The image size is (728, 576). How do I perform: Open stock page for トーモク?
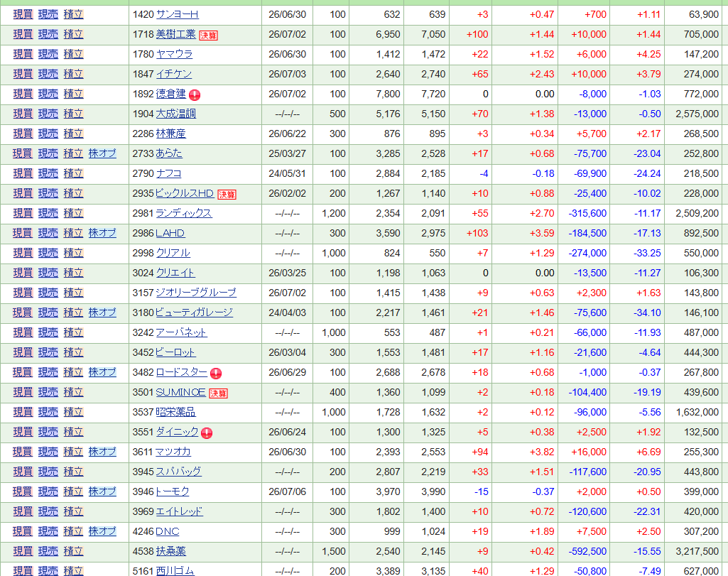pyautogui.click(x=173, y=492)
